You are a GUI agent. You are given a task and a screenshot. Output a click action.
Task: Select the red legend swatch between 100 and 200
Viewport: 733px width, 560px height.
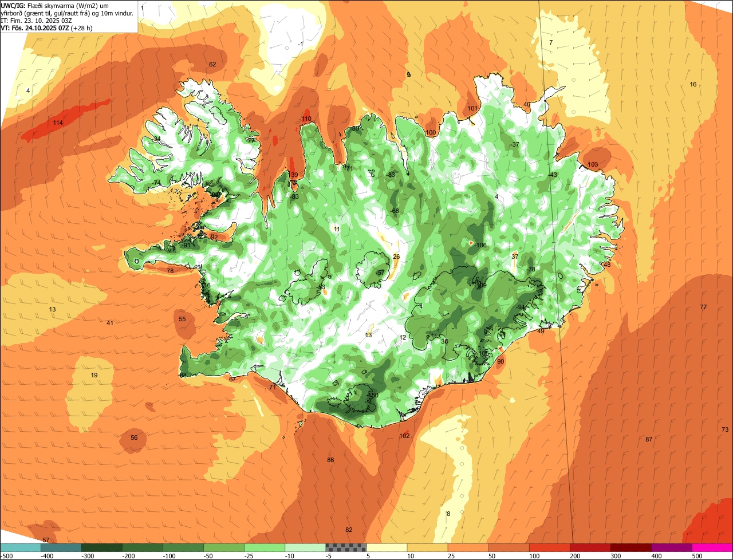pos(550,547)
